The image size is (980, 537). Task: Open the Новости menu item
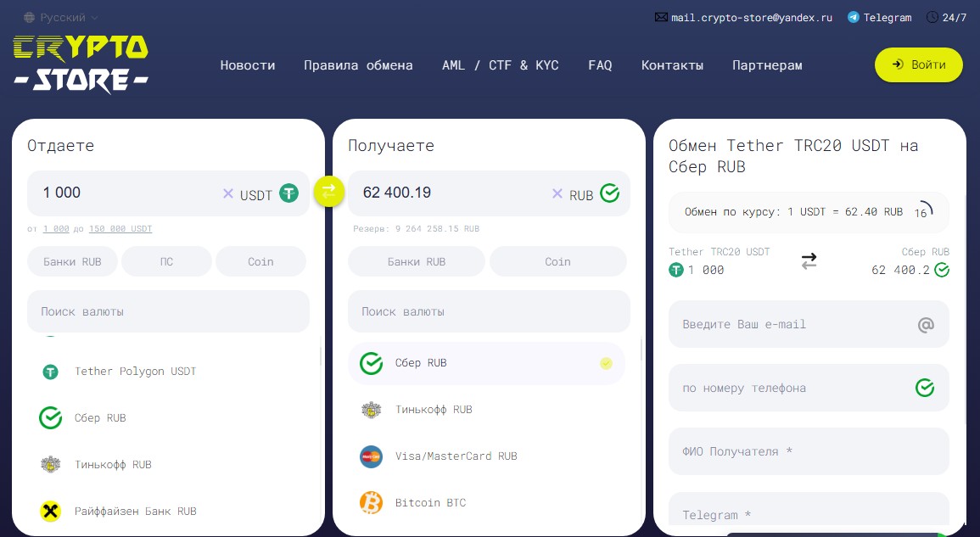(248, 65)
